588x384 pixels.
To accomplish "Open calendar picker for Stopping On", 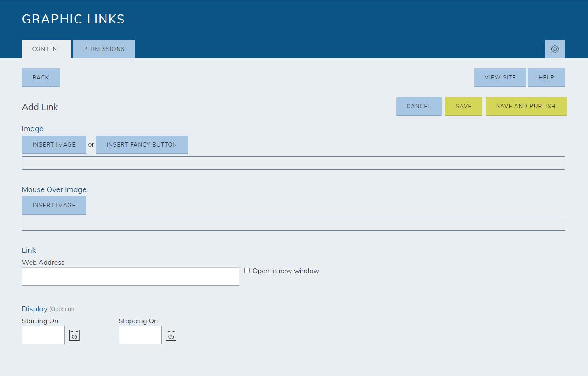I will pyautogui.click(x=171, y=336).
